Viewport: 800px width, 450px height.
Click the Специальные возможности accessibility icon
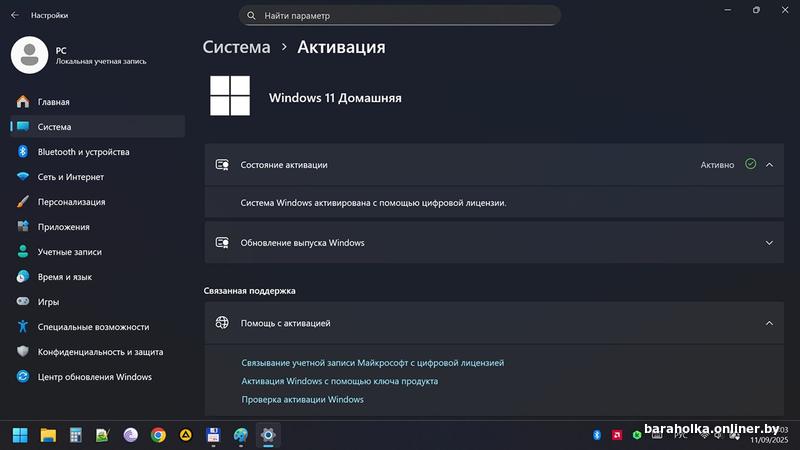click(x=23, y=326)
